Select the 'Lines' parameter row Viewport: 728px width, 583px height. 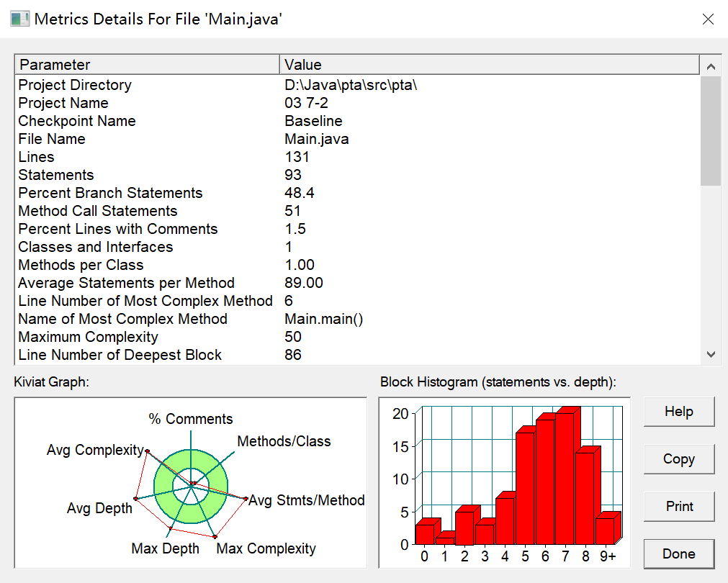[357, 157]
